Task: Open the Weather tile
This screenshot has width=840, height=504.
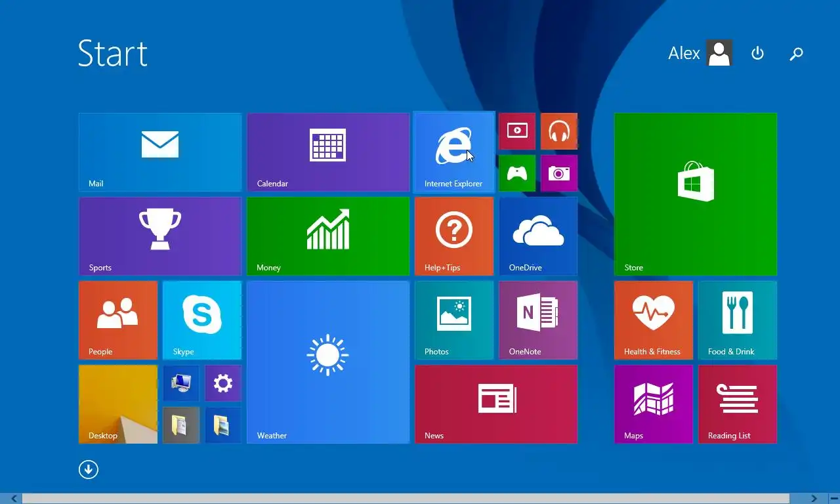Action: pos(328,362)
